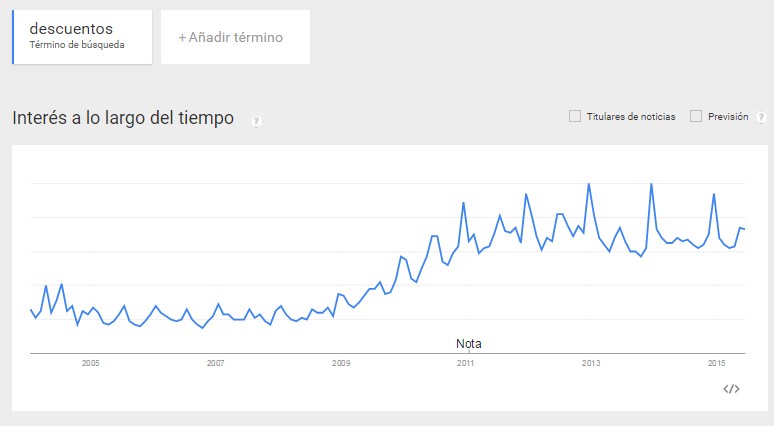The width and height of the screenshot is (774, 426).
Task: Click the 2011 label on the time axis
Action: pos(466,362)
